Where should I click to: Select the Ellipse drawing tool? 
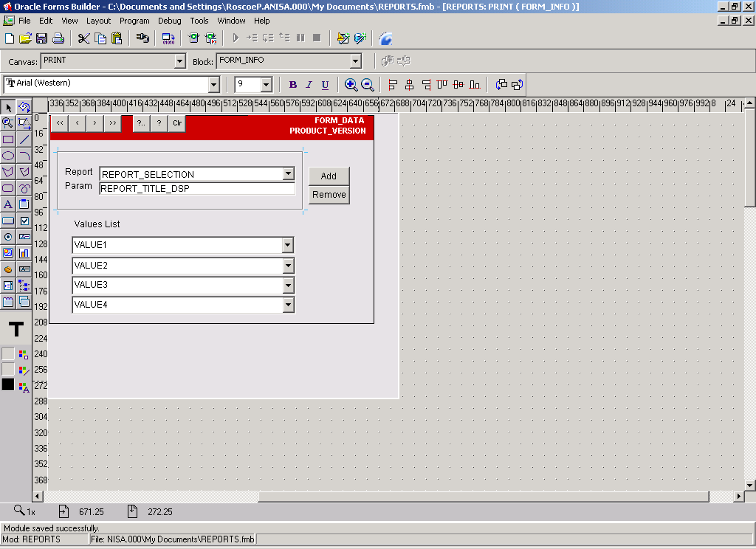click(7, 156)
